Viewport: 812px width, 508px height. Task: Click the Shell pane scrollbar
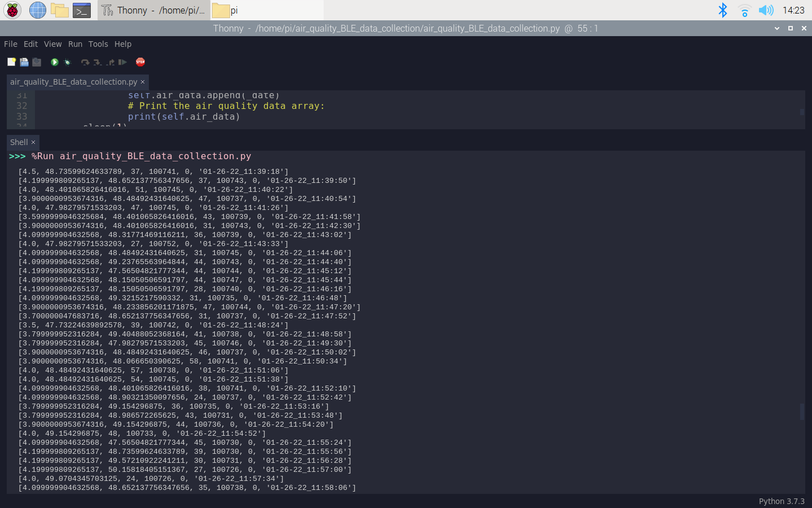tap(802, 412)
